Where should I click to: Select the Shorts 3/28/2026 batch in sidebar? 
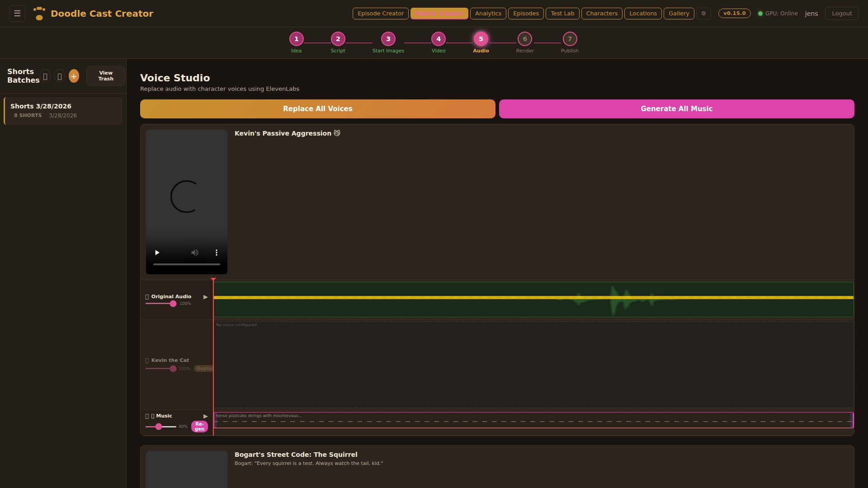[62, 111]
